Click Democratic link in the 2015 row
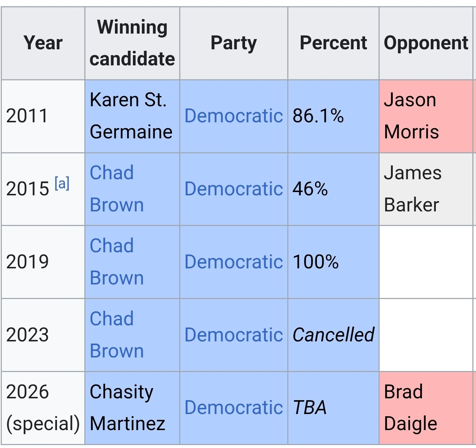This screenshot has height=448, width=476. (234, 189)
